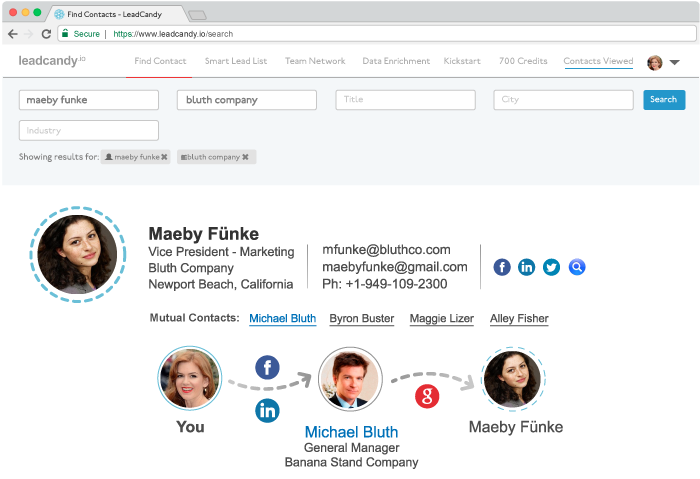
Task: Click the company field containing bluth company
Action: tap(247, 100)
